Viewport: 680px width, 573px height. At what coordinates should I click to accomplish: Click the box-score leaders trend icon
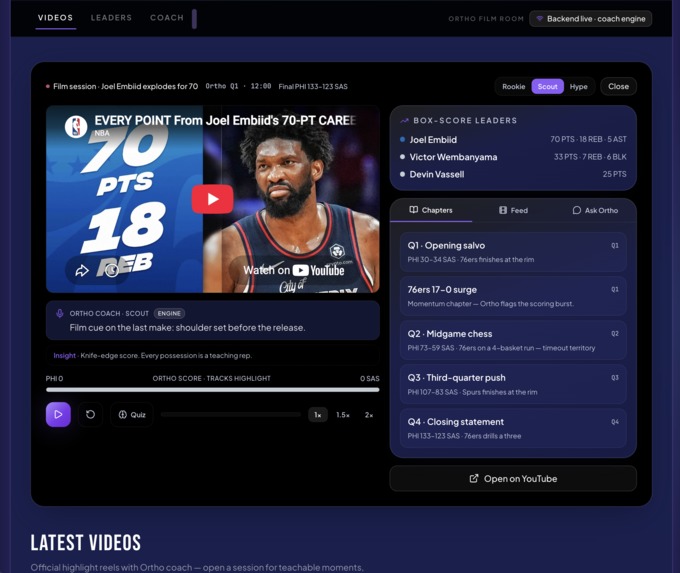click(404, 121)
